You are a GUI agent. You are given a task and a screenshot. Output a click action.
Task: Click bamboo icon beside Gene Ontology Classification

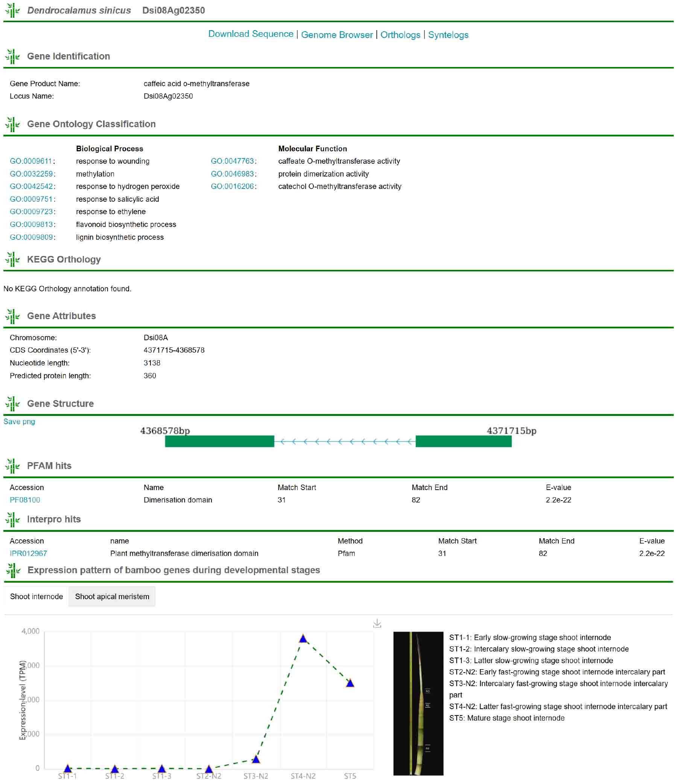12,124
